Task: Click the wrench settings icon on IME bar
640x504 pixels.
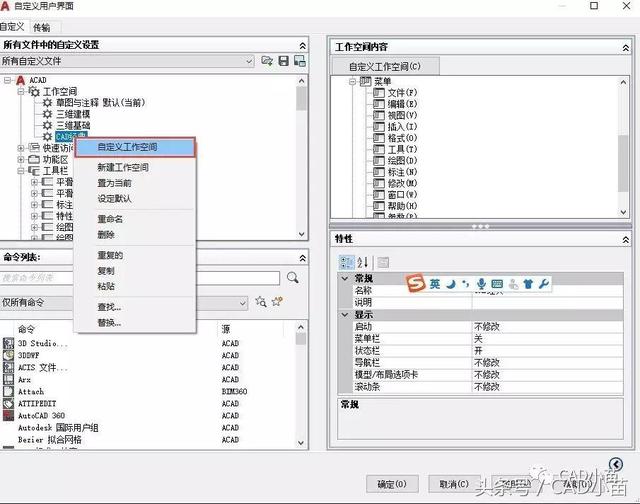Action: [543, 284]
